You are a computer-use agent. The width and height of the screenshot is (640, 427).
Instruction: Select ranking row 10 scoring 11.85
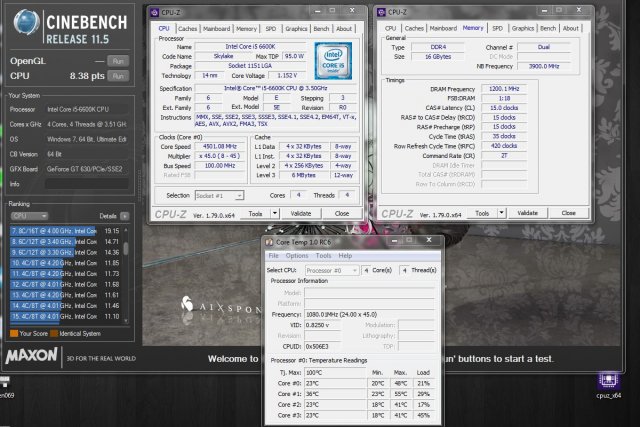coord(65,263)
